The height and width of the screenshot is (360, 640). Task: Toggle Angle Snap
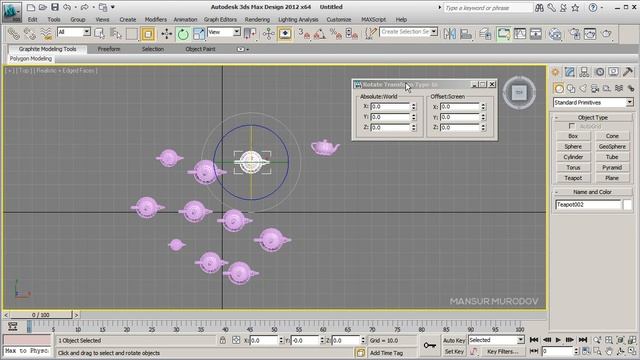tap(320, 34)
